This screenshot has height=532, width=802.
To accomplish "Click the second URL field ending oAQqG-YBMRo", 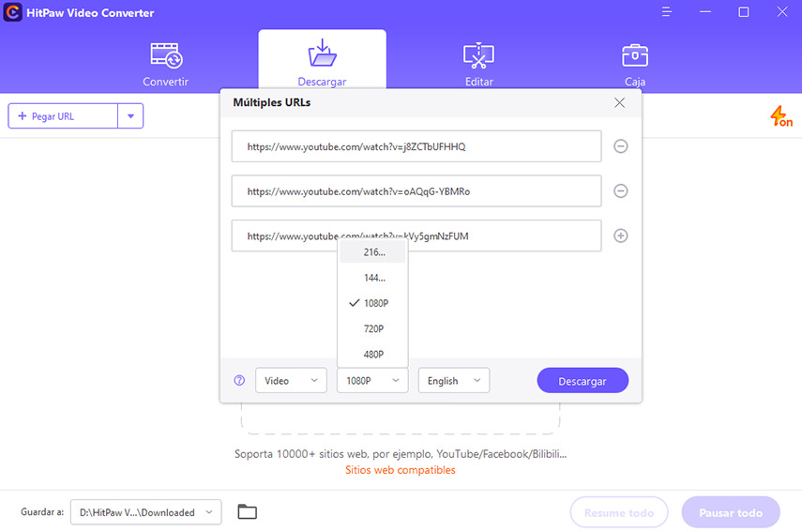I will coord(416,190).
